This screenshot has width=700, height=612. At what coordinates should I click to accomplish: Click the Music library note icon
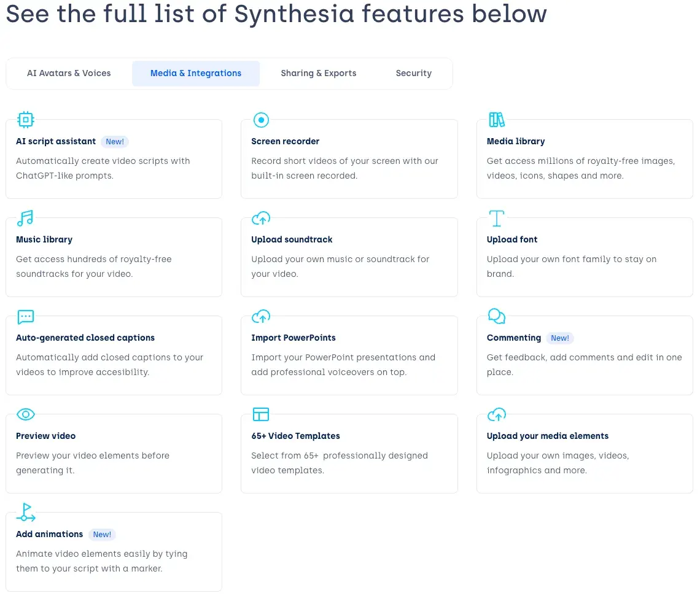(x=25, y=219)
